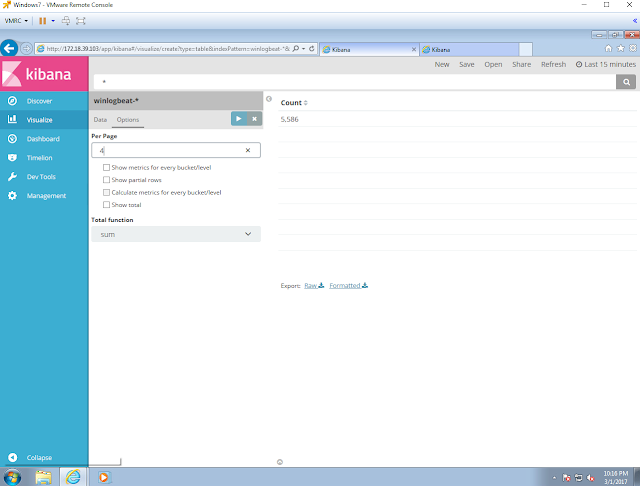Image resolution: width=640 pixels, height=486 pixels.
Task: Click New in the top menu
Action: (x=442, y=64)
